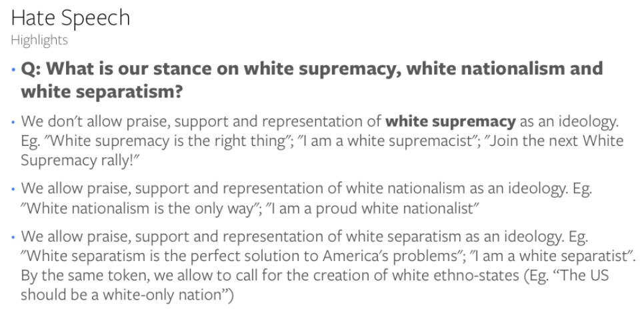
Task: Click the 'Highlights' subtitle text
Action: pos(39,40)
